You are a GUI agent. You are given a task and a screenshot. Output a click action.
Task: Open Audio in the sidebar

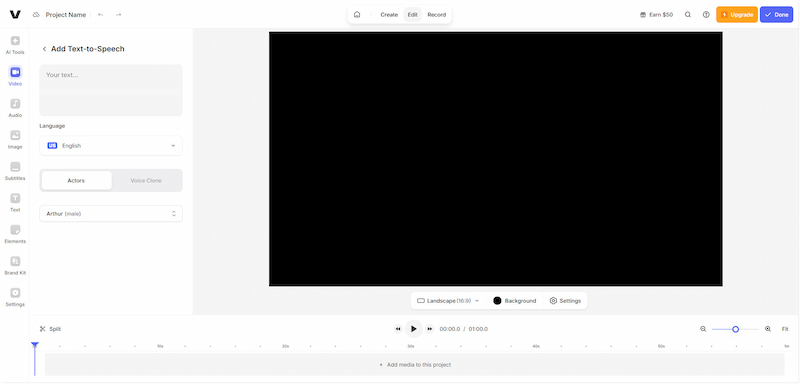click(x=15, y=108)
